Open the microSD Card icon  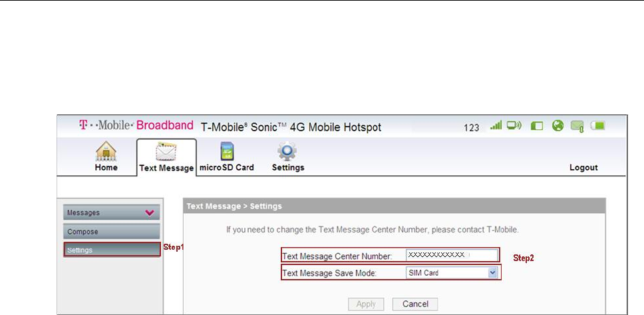tap(226, 151)
